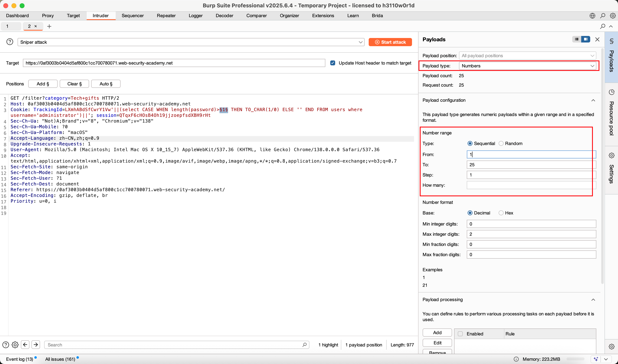The height and width of the screenshot is (364, 618).
Task: Click the Target URL input field
Action: [x=174, y=63]
